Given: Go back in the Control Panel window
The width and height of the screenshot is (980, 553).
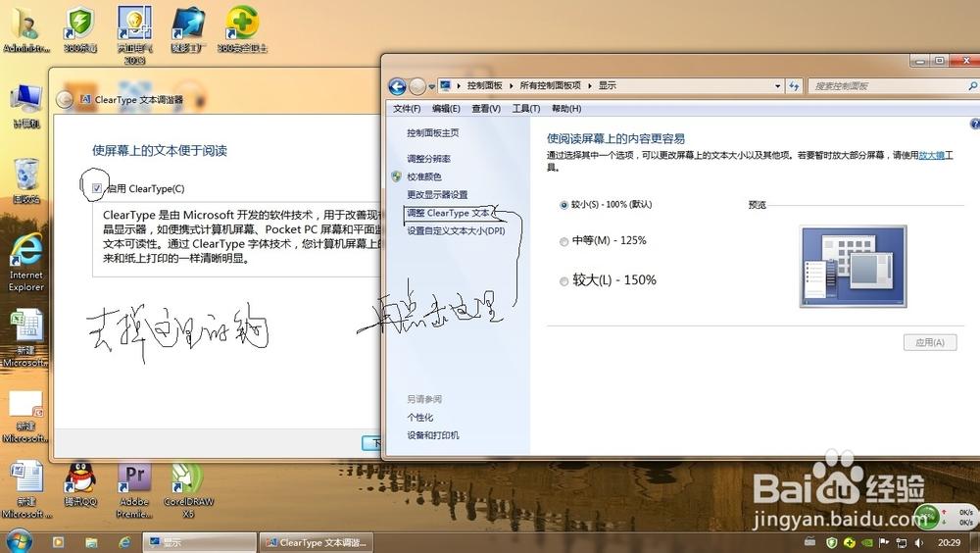Looking at the screenshot, I should [x=397, y=86].
